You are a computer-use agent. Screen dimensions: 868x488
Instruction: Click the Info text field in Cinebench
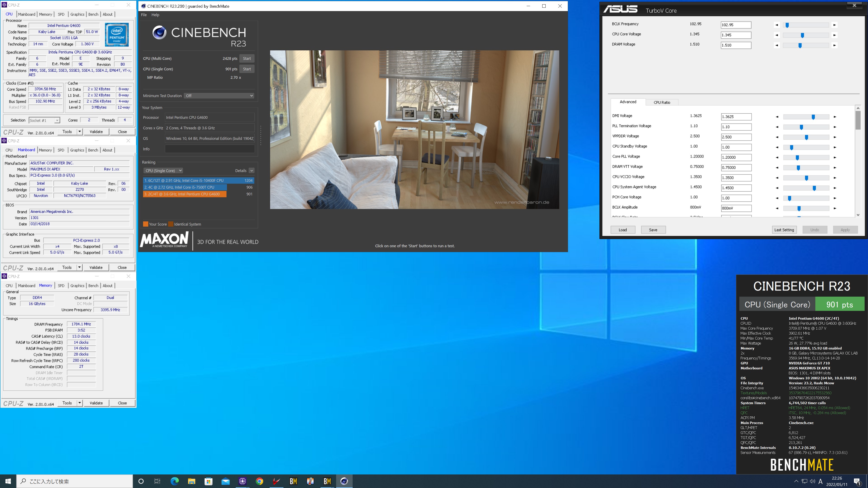tap(210, 149)
